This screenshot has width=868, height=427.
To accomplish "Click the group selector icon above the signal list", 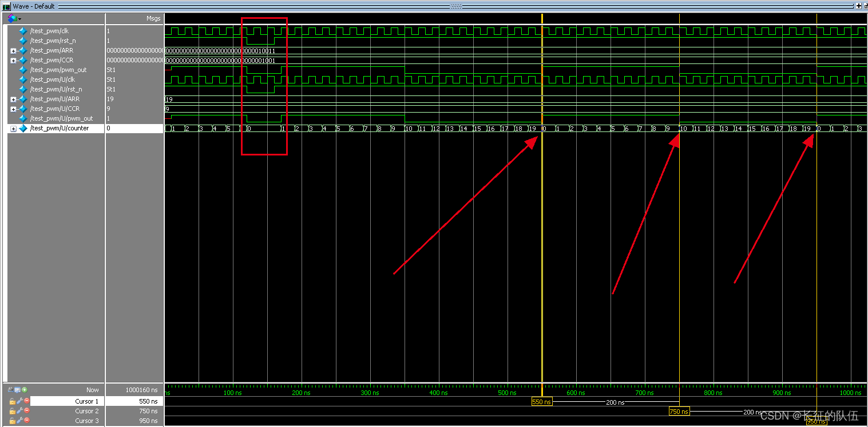I will (x=11, y=18).
